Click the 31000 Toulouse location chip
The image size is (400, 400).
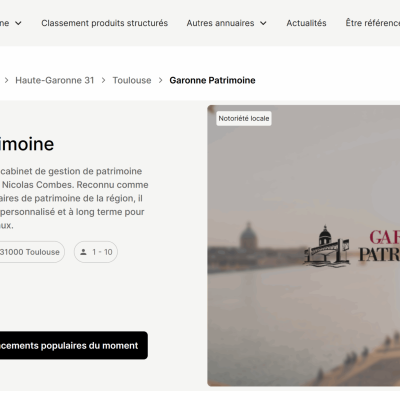coord(32,252)
